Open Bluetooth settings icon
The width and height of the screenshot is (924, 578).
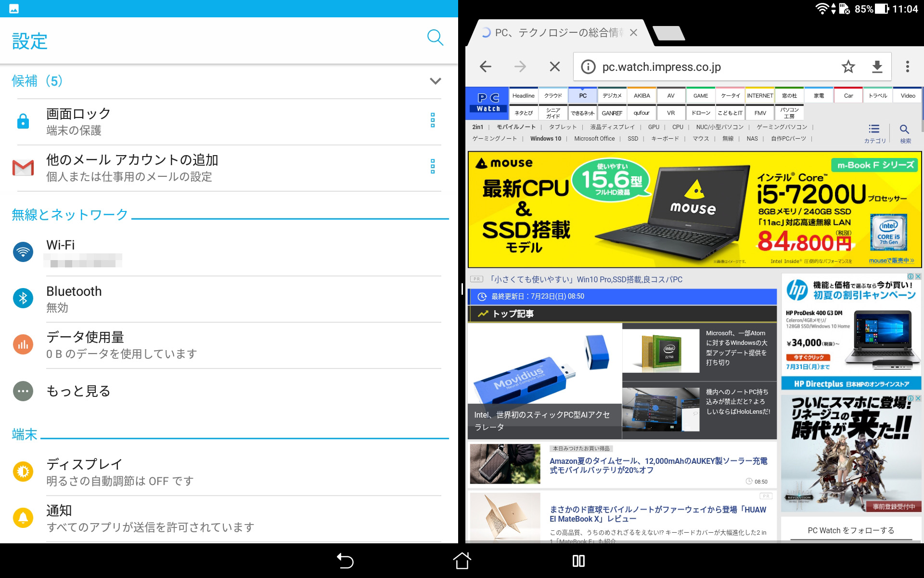tap(23, 298)
